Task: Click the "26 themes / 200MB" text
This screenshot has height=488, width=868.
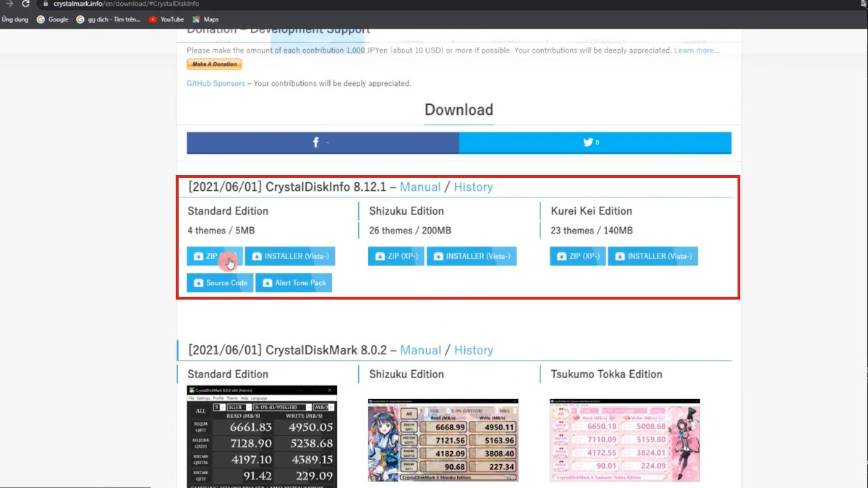Action: pyautogui.click(x=410, y=231)
